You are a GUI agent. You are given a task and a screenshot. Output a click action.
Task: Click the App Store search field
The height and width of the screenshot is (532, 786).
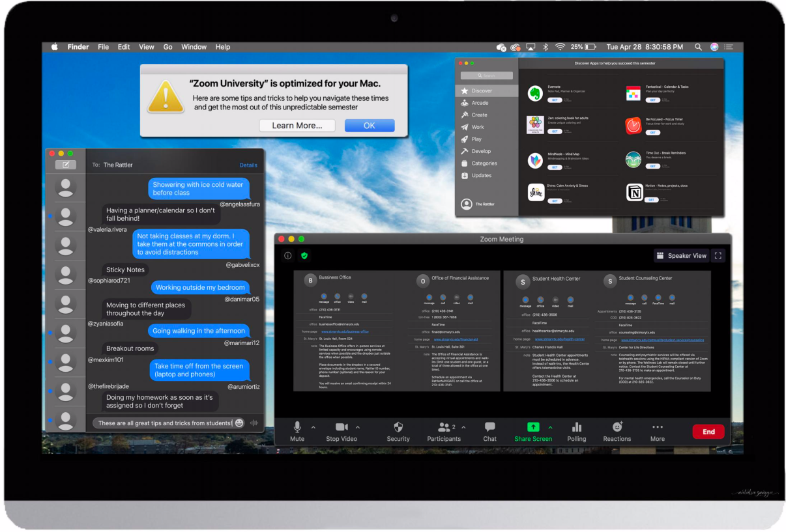[x=487, y=76]
